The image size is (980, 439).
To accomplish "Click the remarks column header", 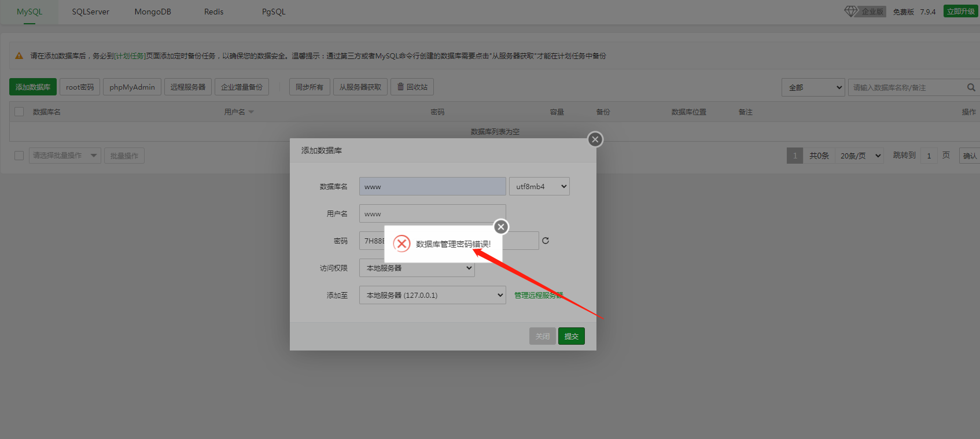I will click(x=745, y=112).
